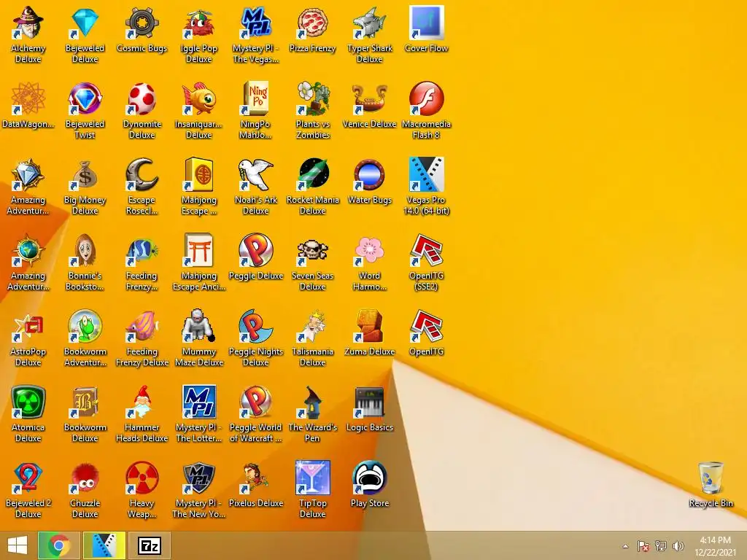Select the Bejeweled Twist icon

click(x=85, y=98)
